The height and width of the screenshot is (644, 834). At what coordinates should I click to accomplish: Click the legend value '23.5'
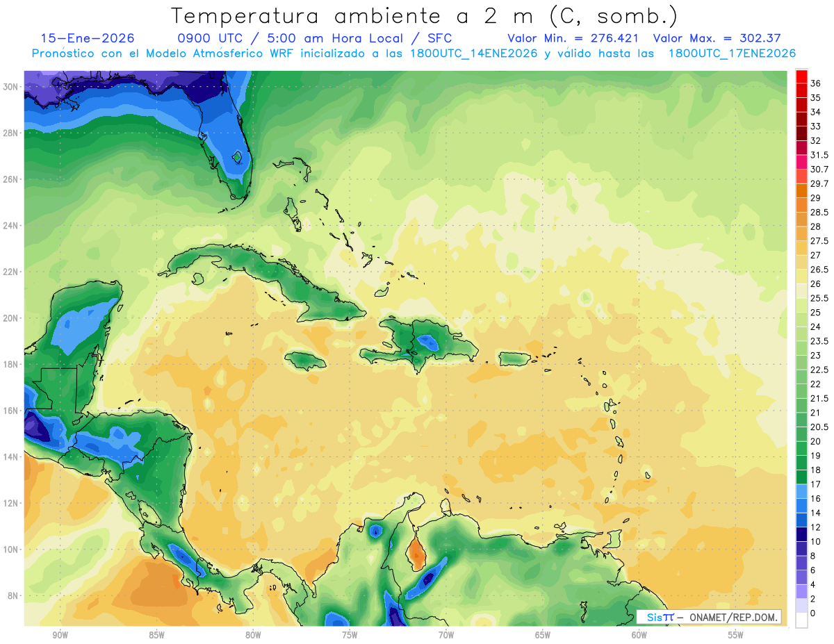pos(819,341)
